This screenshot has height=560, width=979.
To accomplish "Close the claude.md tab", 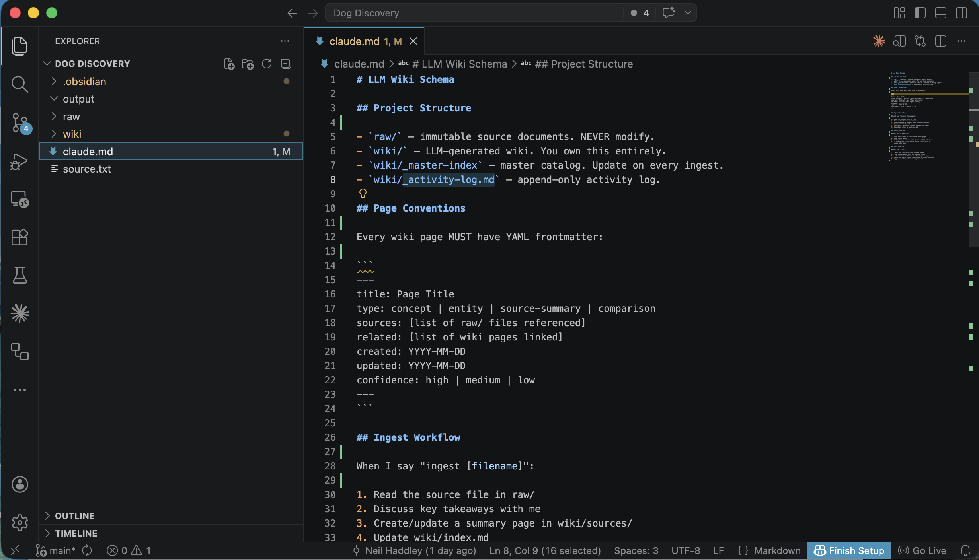I will tap(413, 41).
